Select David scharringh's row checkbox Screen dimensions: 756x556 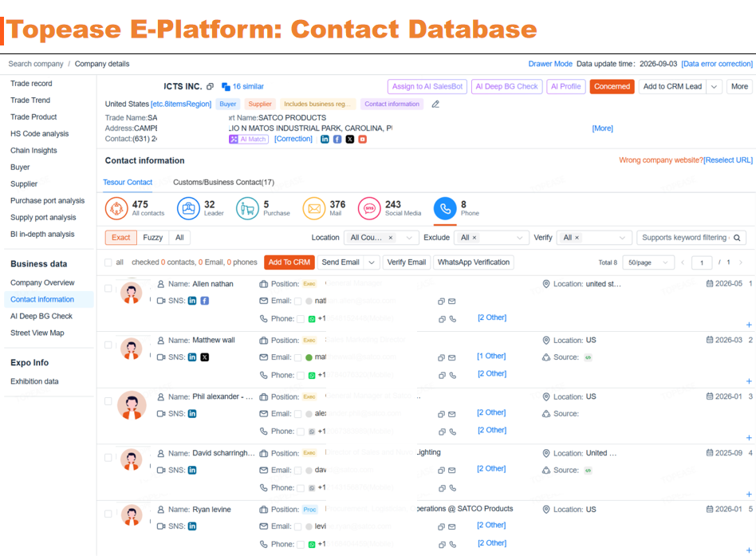108,458
